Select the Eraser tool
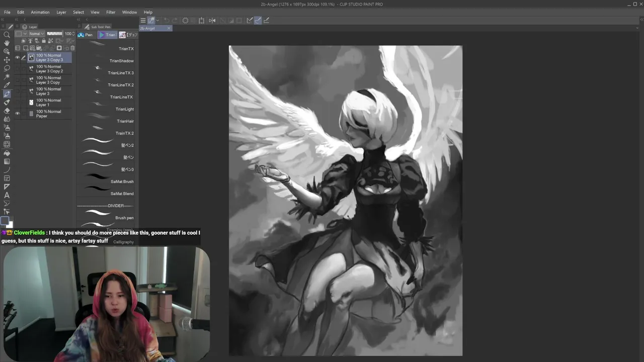Image resolution: width=644 pixels, height=362 pixels. 7,111
